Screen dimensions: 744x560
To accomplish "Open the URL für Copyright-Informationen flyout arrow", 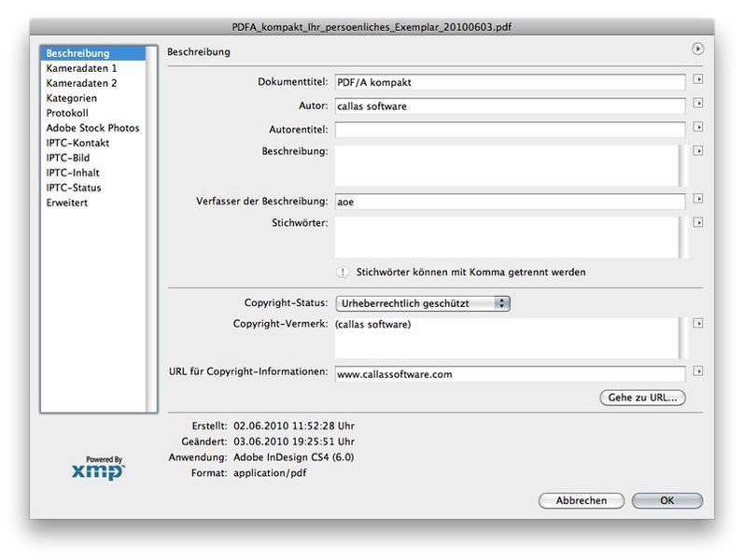I will point(697,371).
